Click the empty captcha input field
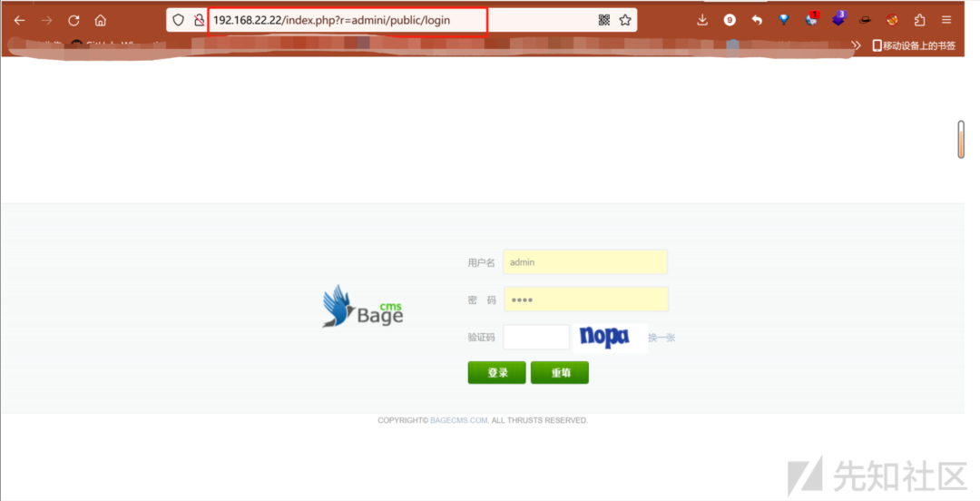 click(x=536, y=337)
